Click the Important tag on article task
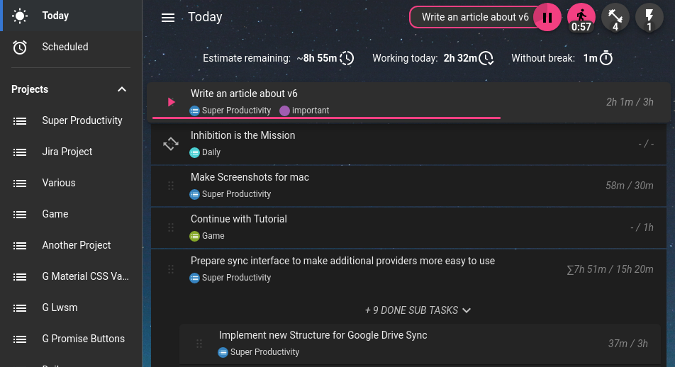 [x=304, y=111]
